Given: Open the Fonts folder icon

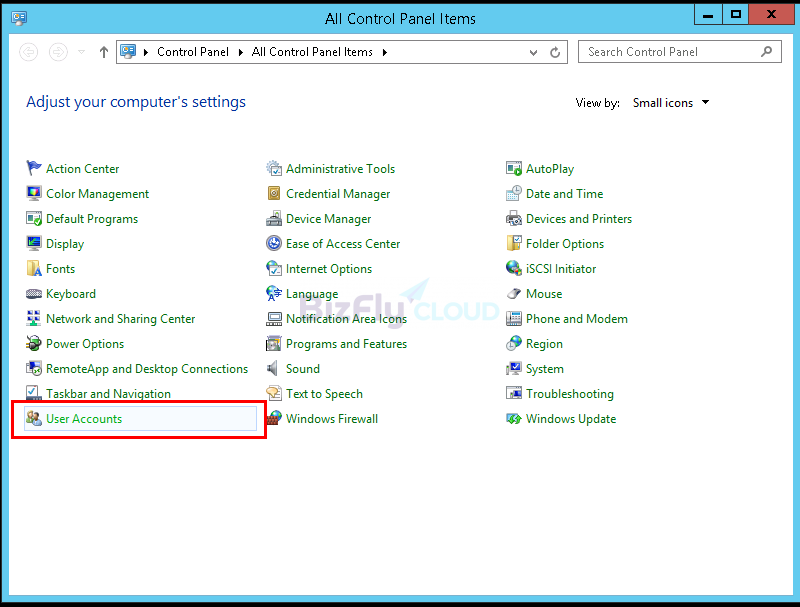Looking at the screenshot, I should click(x=34, y=268).
